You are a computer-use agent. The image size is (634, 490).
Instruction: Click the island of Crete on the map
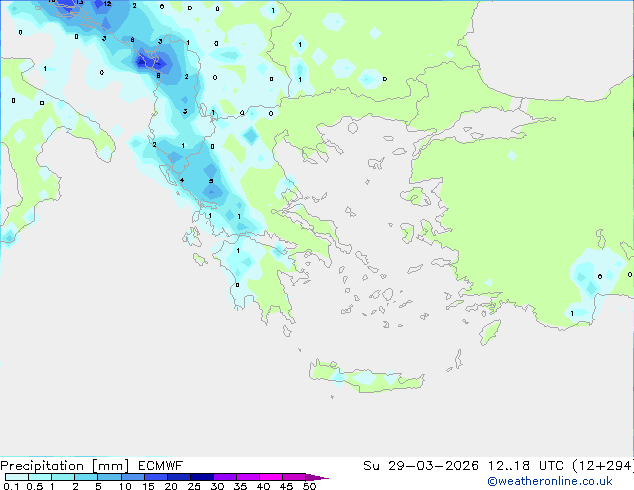[x=366, y=377]
